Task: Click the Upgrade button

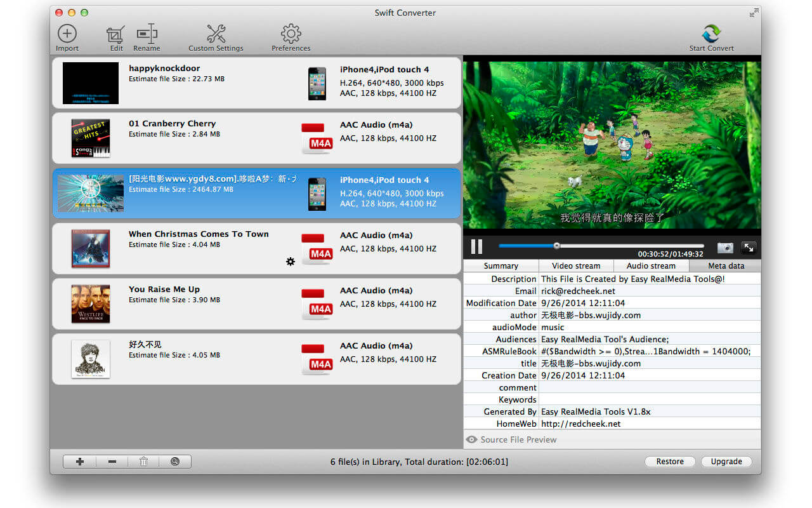Action: coord(726,462)
